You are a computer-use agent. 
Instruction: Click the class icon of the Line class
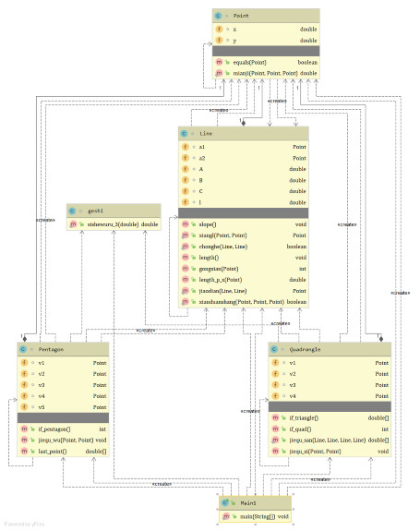tap(184, 133)
